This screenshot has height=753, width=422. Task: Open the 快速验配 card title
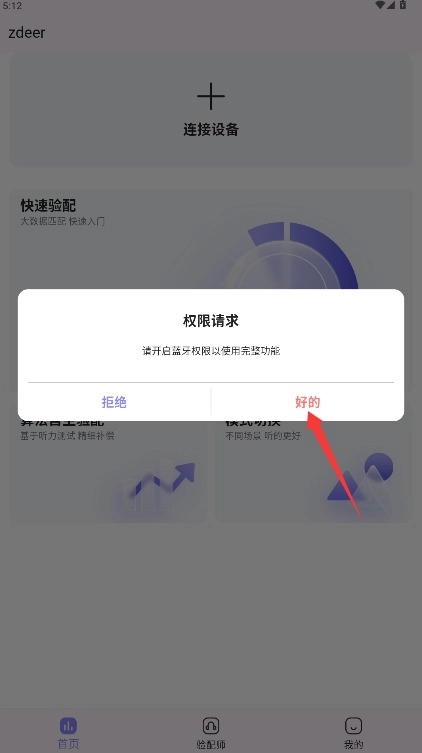point(48,206)
